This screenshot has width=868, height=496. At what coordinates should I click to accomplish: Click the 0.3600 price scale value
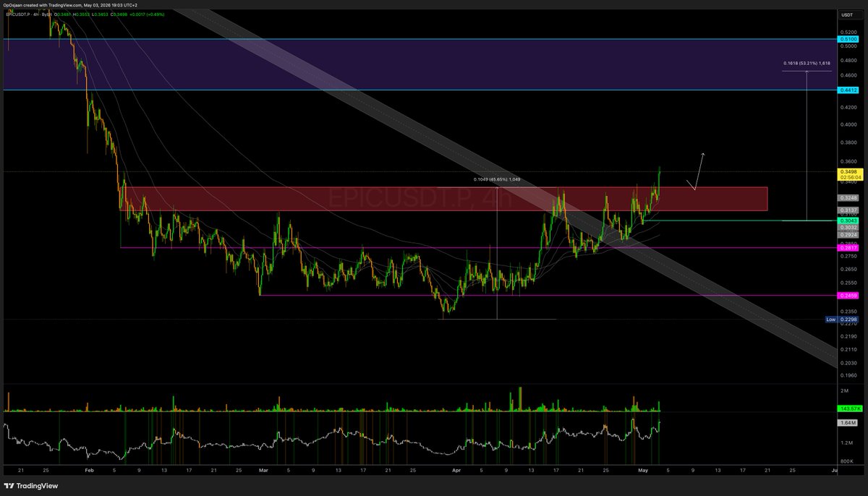848,163
